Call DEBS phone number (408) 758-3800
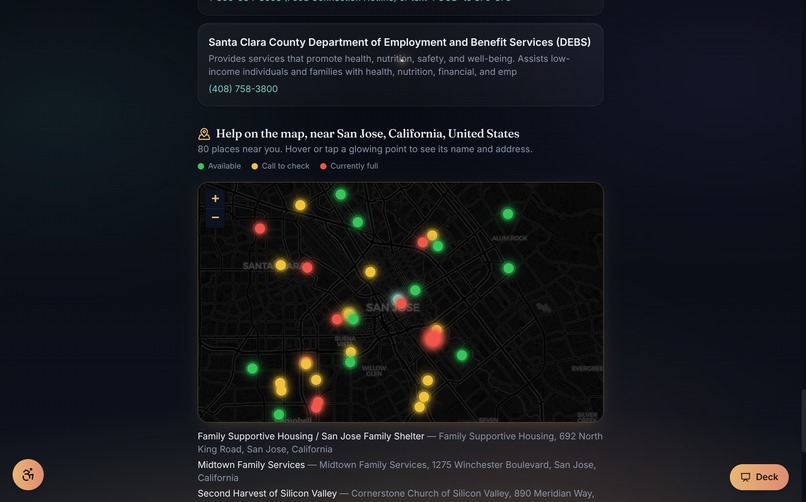 243,89
